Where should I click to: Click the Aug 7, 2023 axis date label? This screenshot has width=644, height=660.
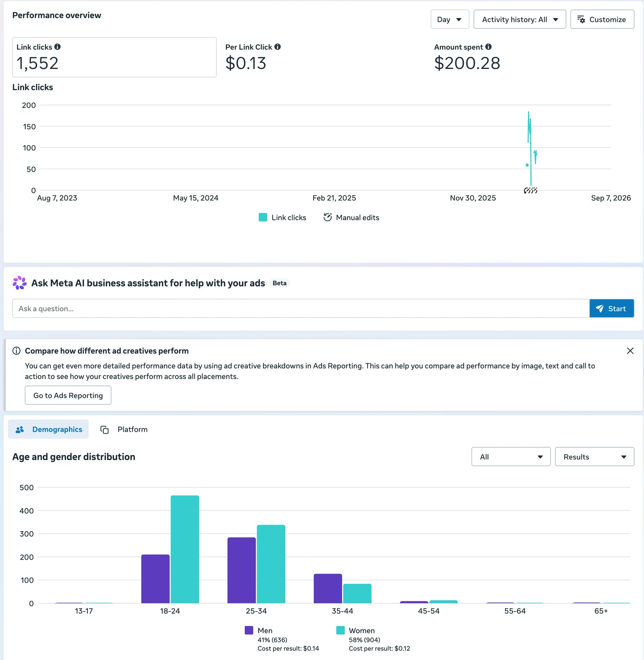pyautogui.click(x=57, y=198)
